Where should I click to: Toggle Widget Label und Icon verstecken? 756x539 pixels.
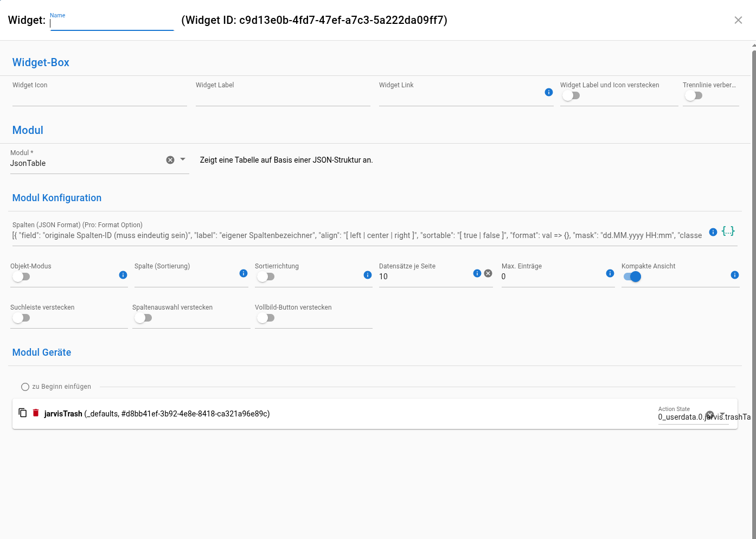coord(571,96)
